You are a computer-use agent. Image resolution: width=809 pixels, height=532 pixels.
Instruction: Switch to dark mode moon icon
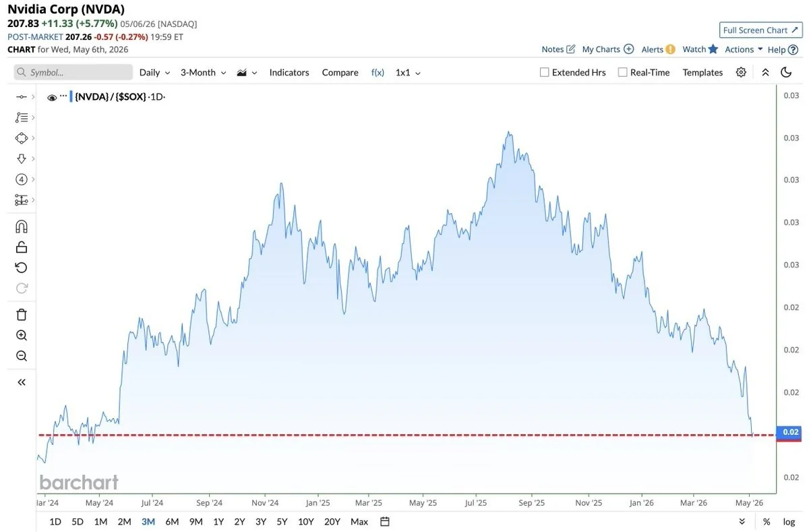click(x=786, y=72)
